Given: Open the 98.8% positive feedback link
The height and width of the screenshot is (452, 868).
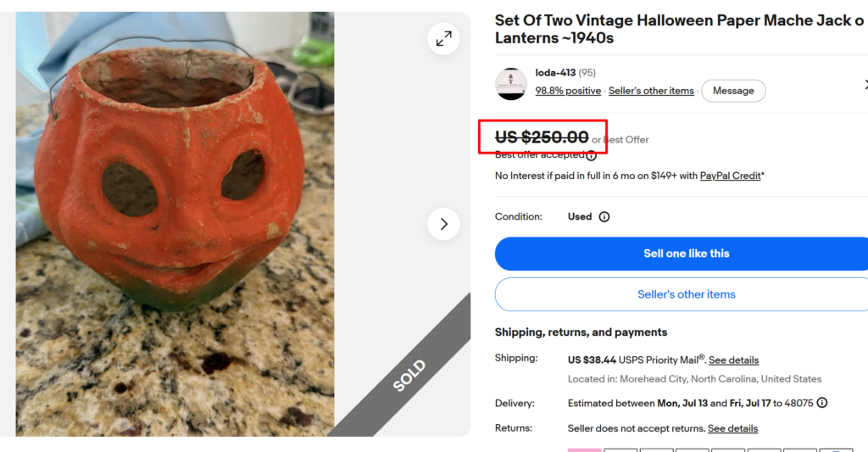Looking at the screenshot, I should tap(568, 91).
